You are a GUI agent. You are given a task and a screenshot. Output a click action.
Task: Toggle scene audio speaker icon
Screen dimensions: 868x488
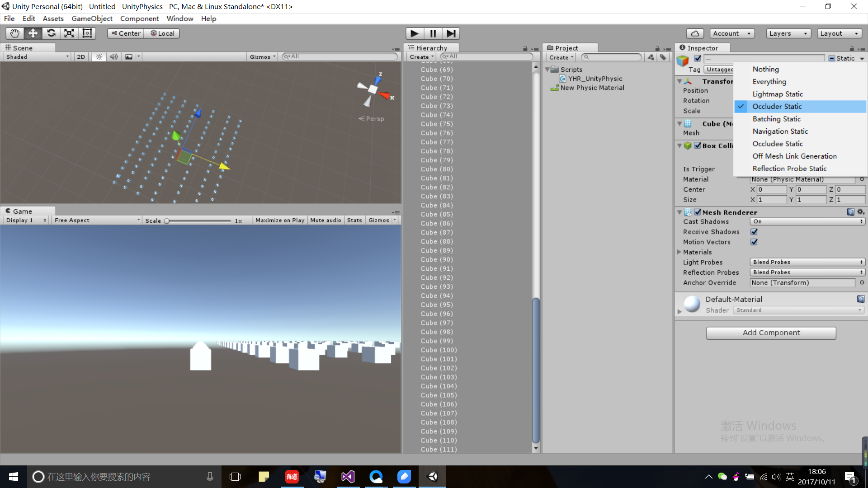(x=113, y=57)
